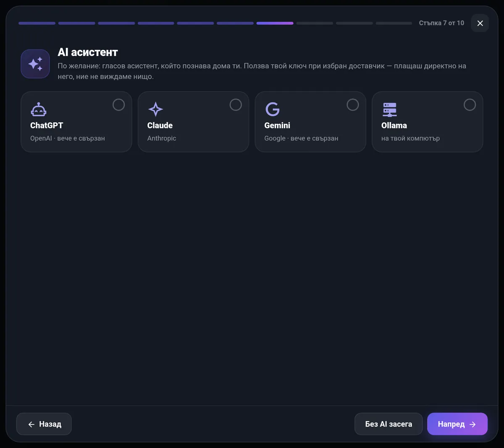Close the setup wizard dialog

pos(480,23)
